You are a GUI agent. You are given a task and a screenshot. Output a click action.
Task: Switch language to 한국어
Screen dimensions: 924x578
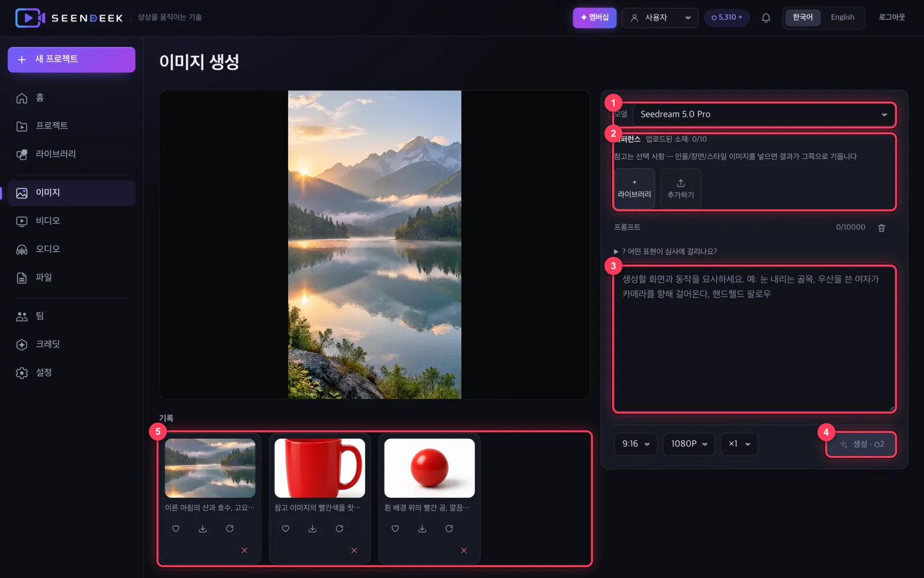803,17
